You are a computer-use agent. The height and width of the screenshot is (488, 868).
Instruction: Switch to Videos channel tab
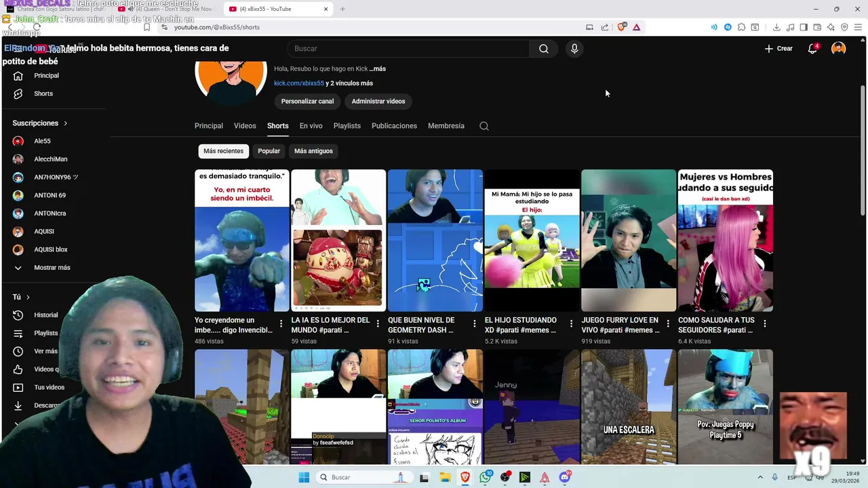point(245,126)
